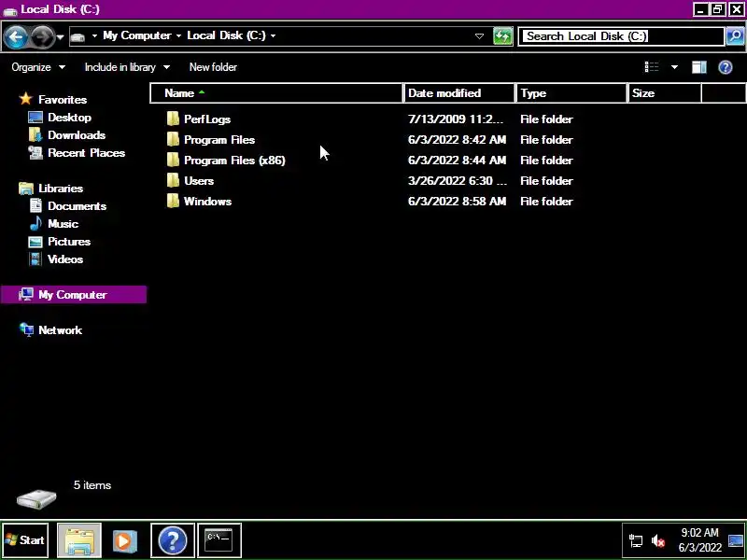Sort by the Date modified column header
This screenshot has height=560, width=747.
click(459, 92)
